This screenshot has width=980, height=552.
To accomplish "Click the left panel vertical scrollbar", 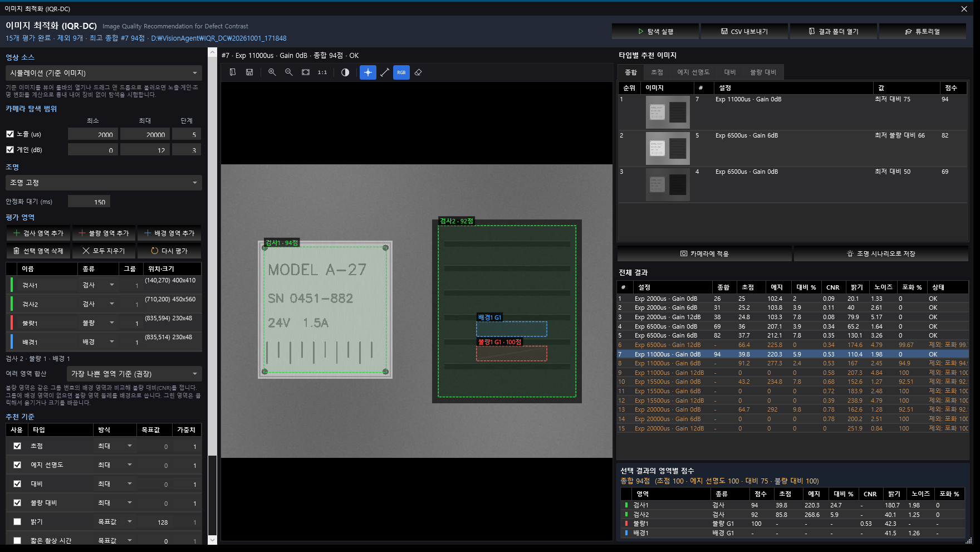I will pos(212,296).
